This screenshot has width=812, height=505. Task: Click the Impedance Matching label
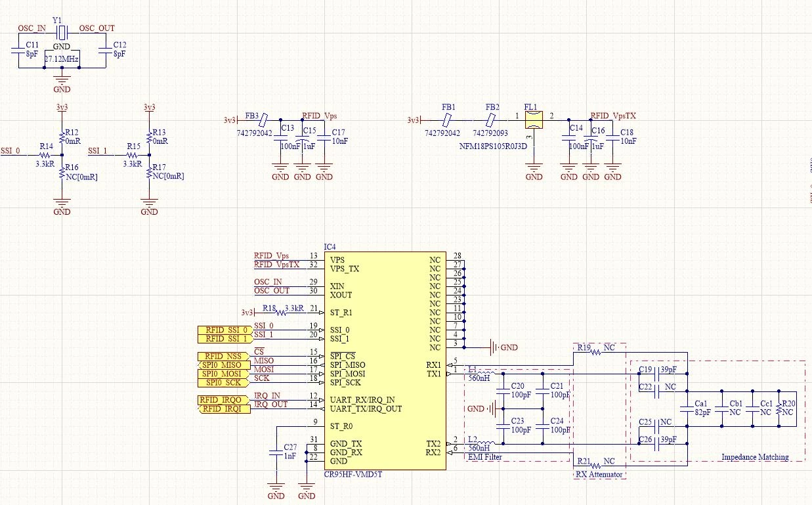(x=755, y=457)
